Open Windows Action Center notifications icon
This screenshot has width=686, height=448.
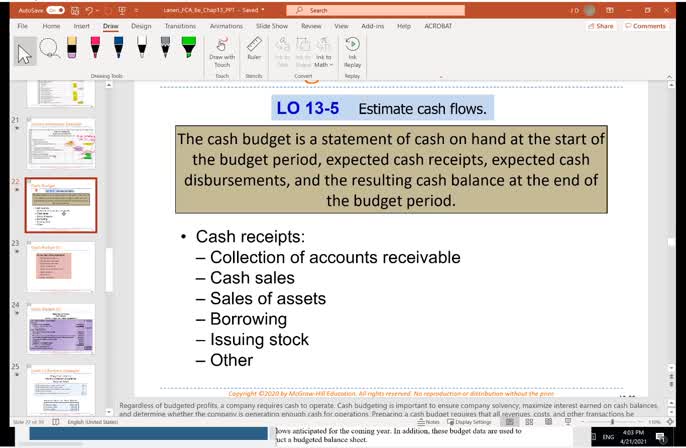click(x=661, y=437)
